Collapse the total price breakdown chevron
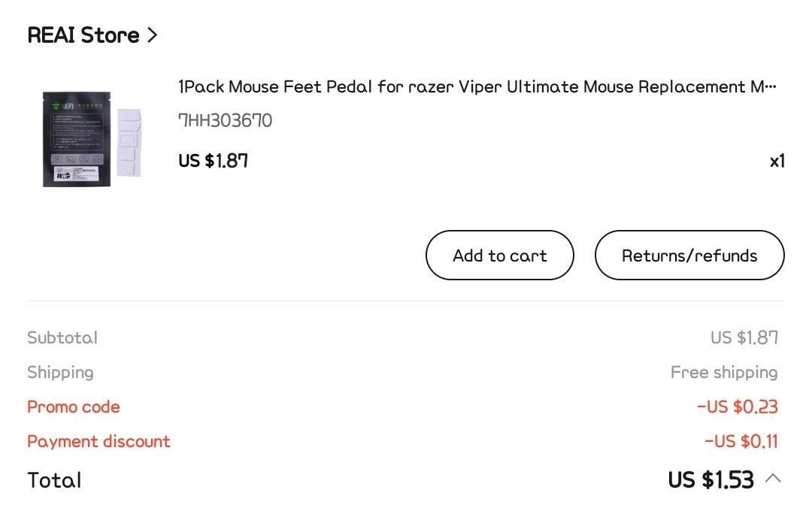 click(x=773, y=478)
